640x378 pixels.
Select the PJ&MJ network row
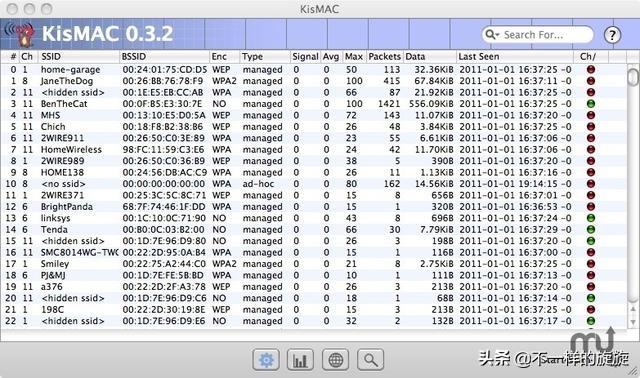pos(313,275)
